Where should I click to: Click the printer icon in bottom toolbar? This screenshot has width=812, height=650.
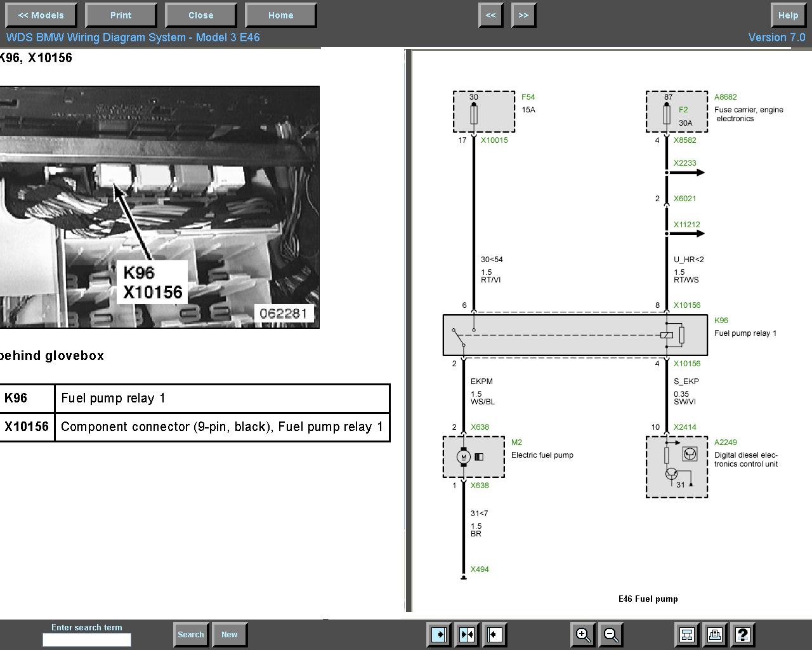(714, 634)
